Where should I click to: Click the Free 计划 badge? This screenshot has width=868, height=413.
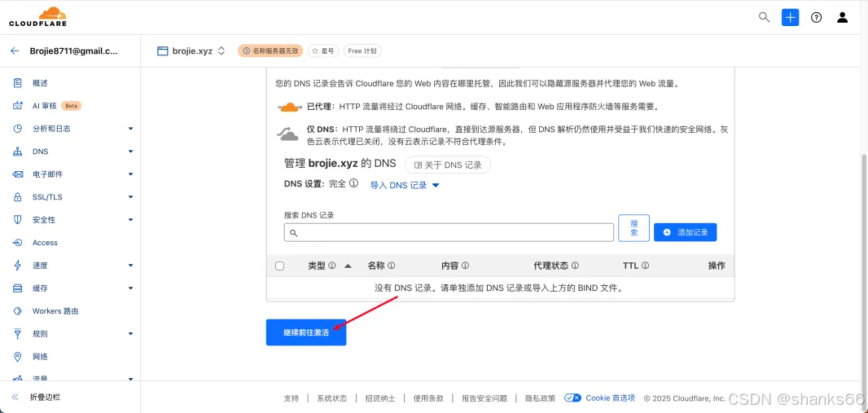(362, 51)
